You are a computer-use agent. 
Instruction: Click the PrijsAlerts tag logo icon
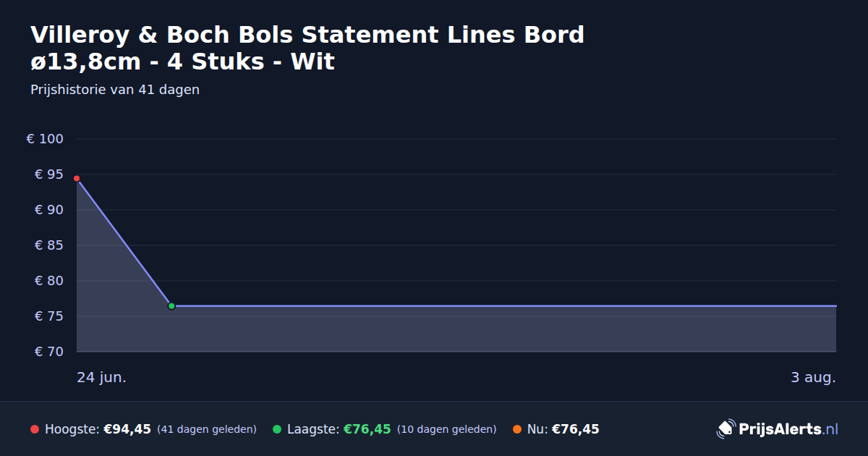pyautogui.click(x=726, y=429)
